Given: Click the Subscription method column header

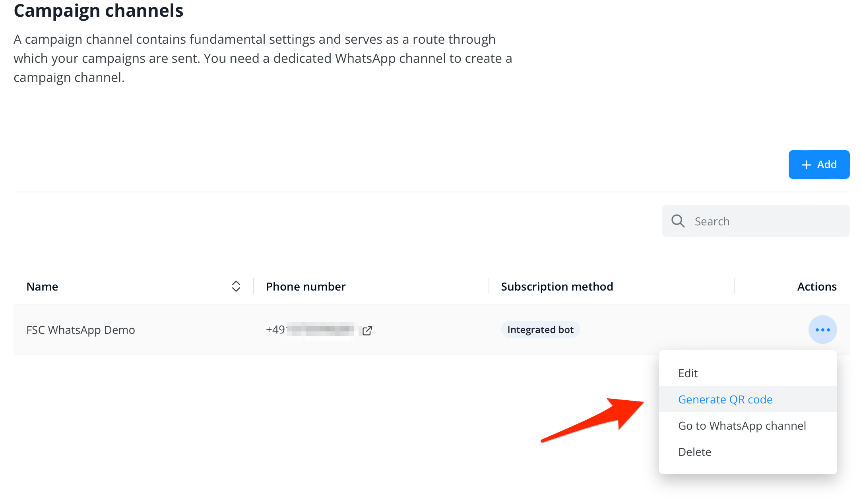Looking at the screenshot, I should 557,287.
